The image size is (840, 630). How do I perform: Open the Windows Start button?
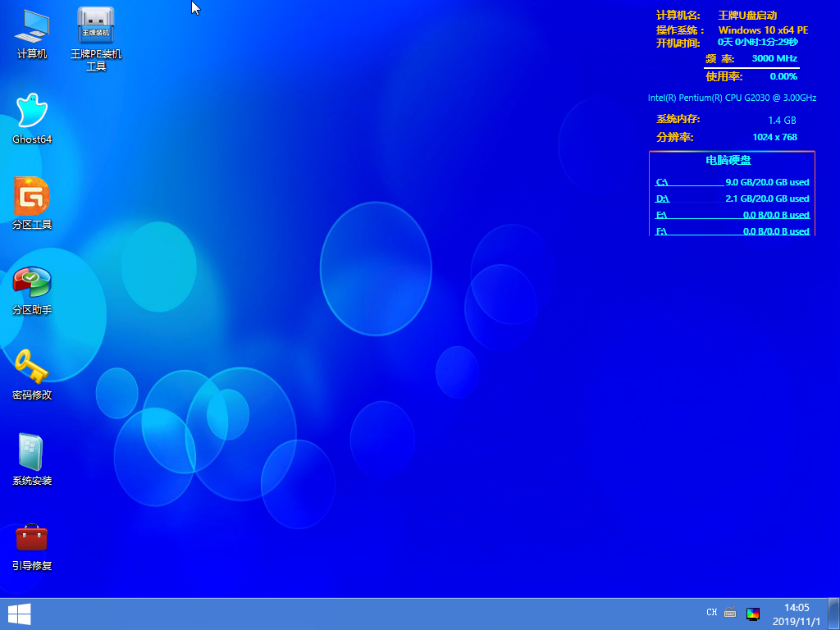19,614
